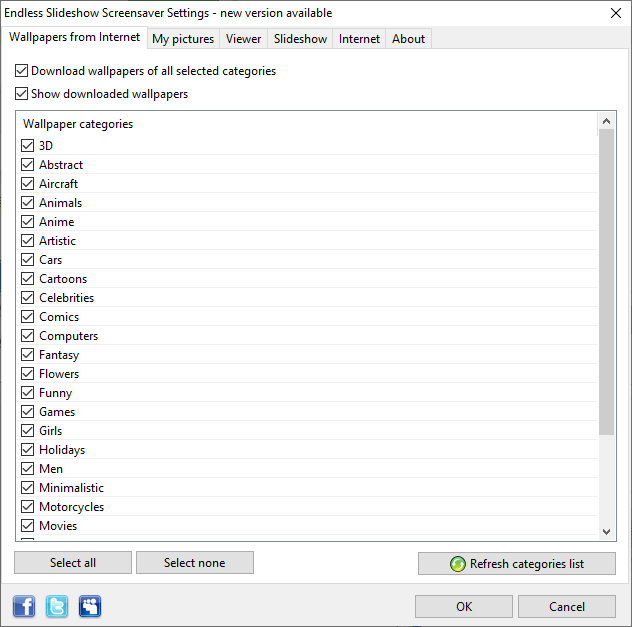
Task: Click the Select all button
Action: (x=73, y=563)
